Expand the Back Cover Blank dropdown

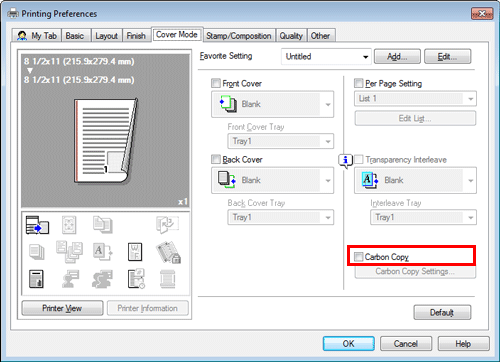272,180
